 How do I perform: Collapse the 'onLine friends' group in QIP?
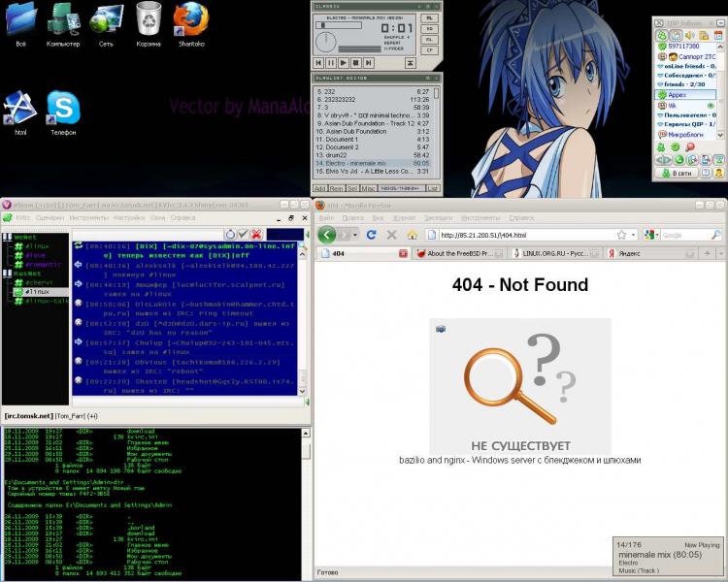(660, 66)
